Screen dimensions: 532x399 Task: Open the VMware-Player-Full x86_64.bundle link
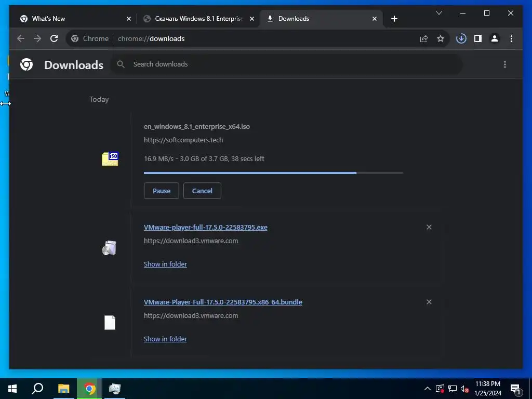pos(223,302)
